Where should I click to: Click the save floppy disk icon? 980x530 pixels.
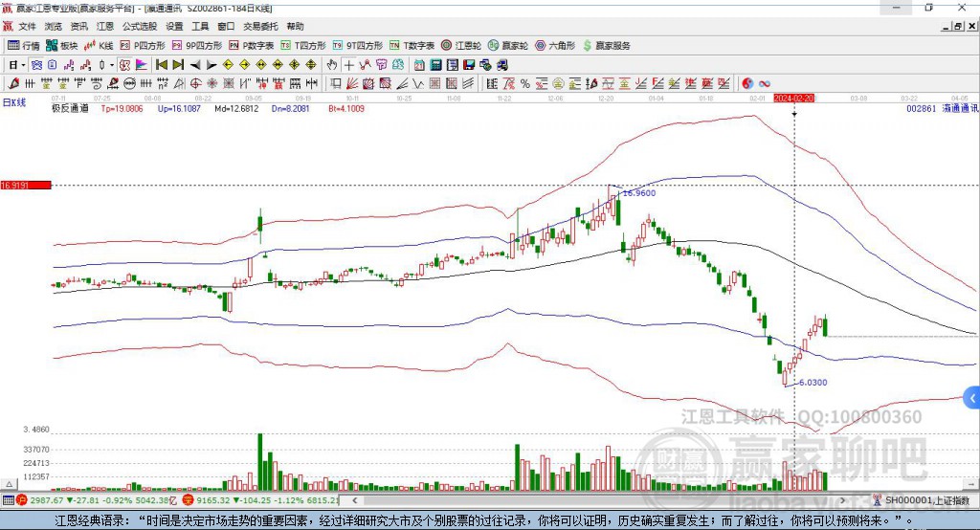(469, 65)
